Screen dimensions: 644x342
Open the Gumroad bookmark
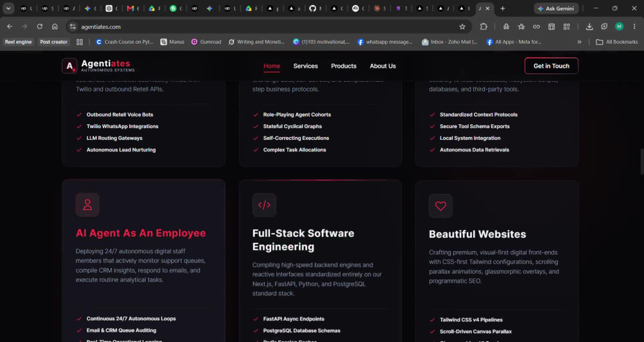206,42
